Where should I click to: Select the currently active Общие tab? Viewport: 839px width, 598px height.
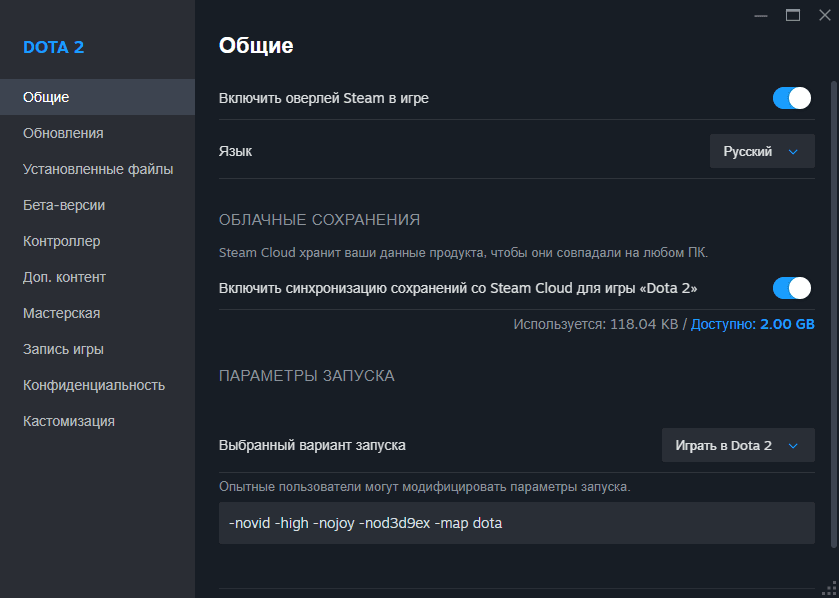click(42, 96)
